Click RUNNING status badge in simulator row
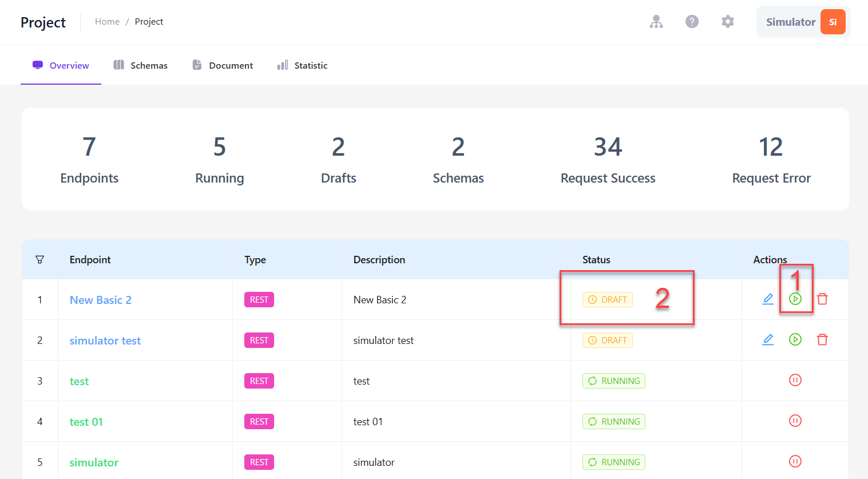 click(x=614, y=462)
